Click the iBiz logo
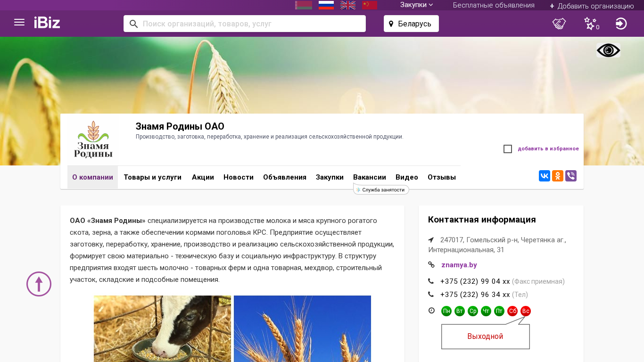This screenshot has height=362, width=644. click(x=47, y=23)
